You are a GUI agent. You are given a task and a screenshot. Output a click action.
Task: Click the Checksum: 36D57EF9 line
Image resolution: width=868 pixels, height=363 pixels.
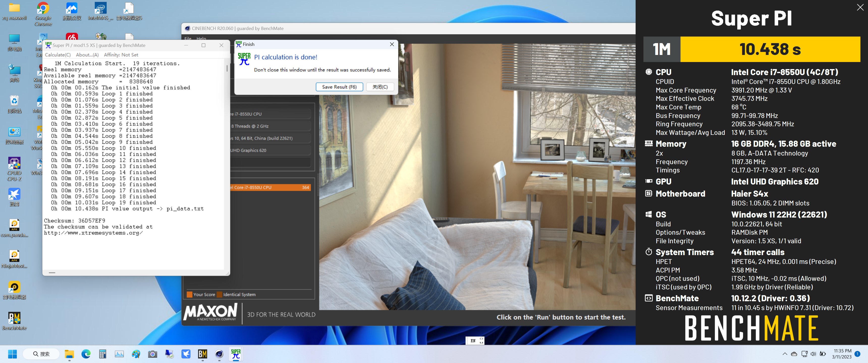[x=74, y=221]
